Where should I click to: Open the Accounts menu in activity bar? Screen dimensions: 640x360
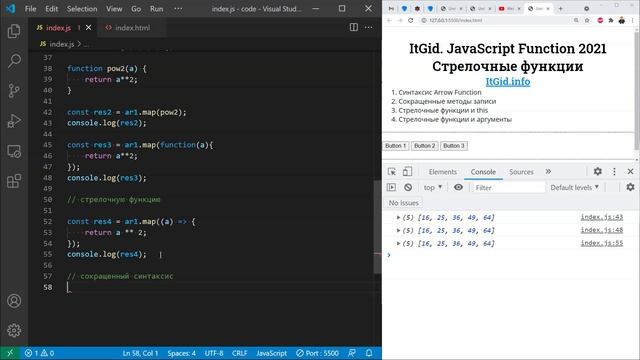[x=14, y=301]
